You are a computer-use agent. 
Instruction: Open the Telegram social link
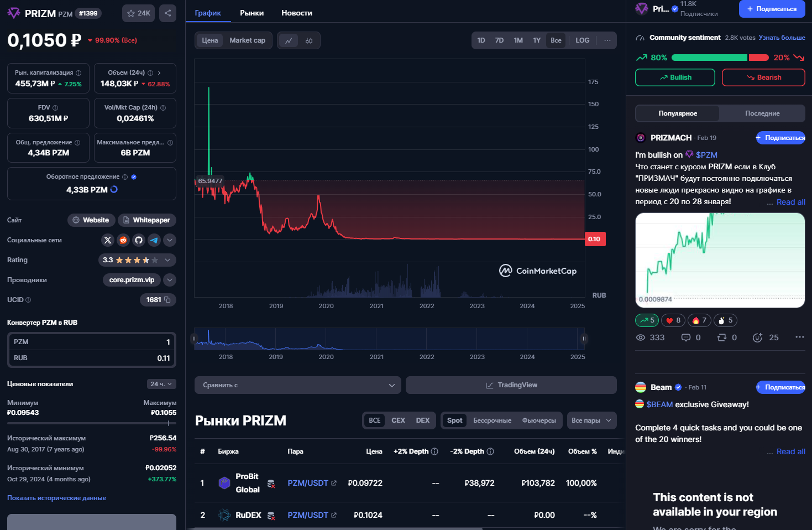coord(154,240)
